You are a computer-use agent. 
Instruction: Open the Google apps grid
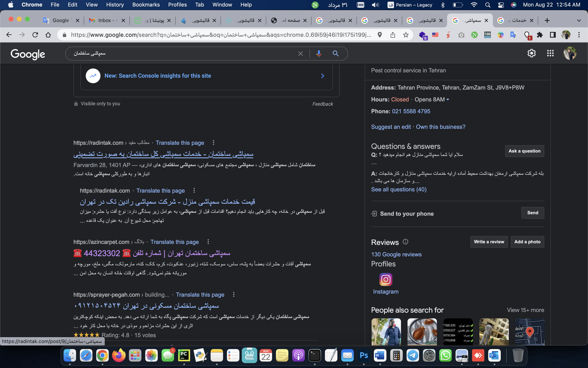coord(550,53)
